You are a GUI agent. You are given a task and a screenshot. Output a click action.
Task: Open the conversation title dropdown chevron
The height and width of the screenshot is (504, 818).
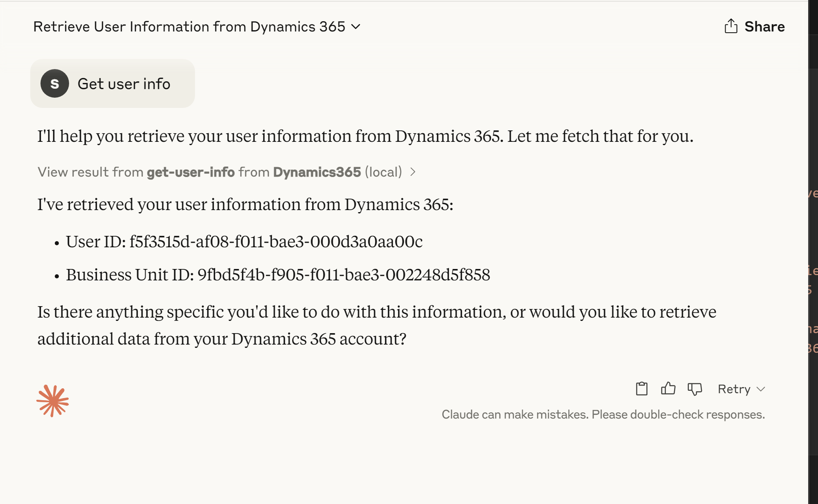pos(356,27)
